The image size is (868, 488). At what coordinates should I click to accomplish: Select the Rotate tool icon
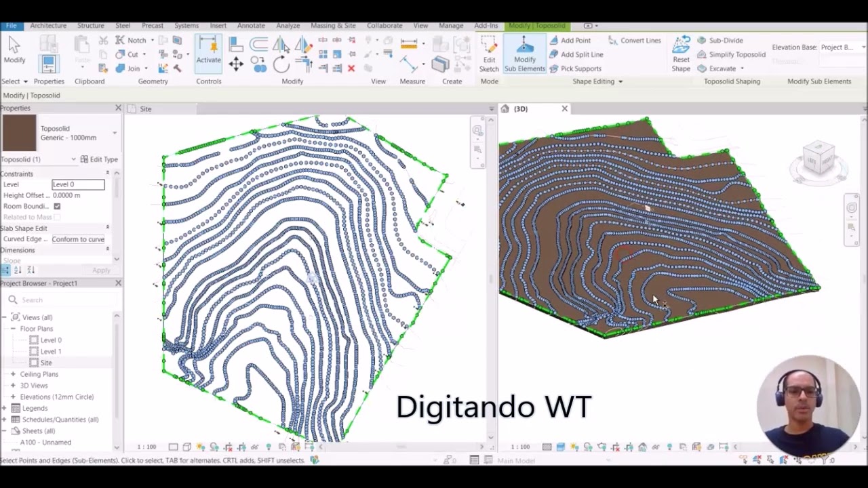(281, 64)
